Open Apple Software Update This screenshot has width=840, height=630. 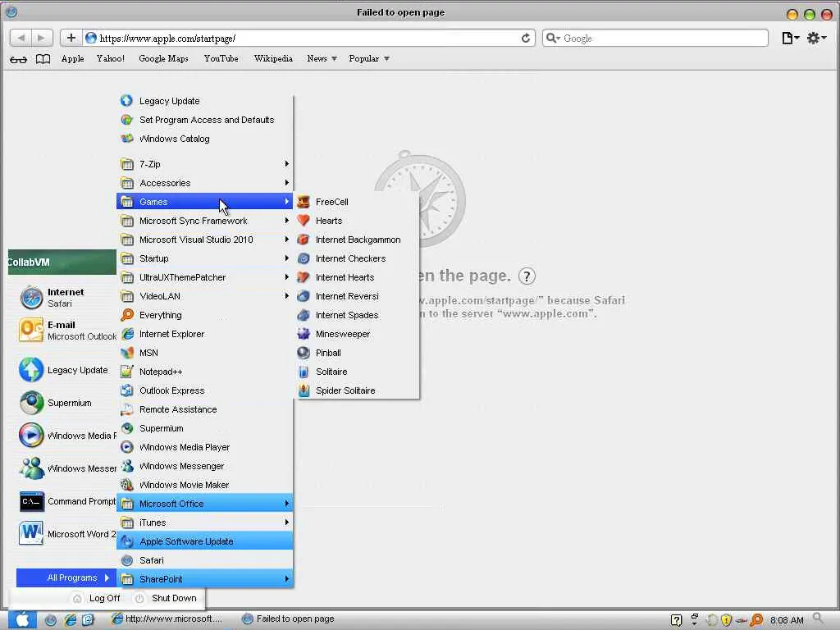[x=204, y=541]
